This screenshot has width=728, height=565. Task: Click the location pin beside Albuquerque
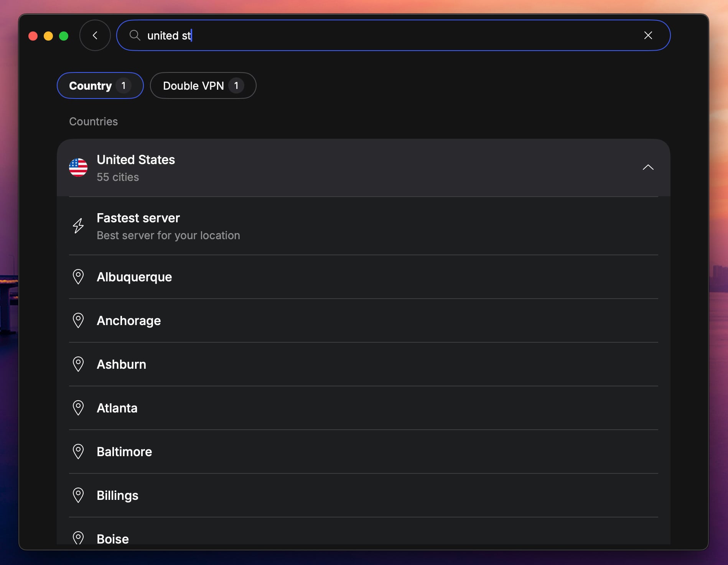tap(78, 277)
